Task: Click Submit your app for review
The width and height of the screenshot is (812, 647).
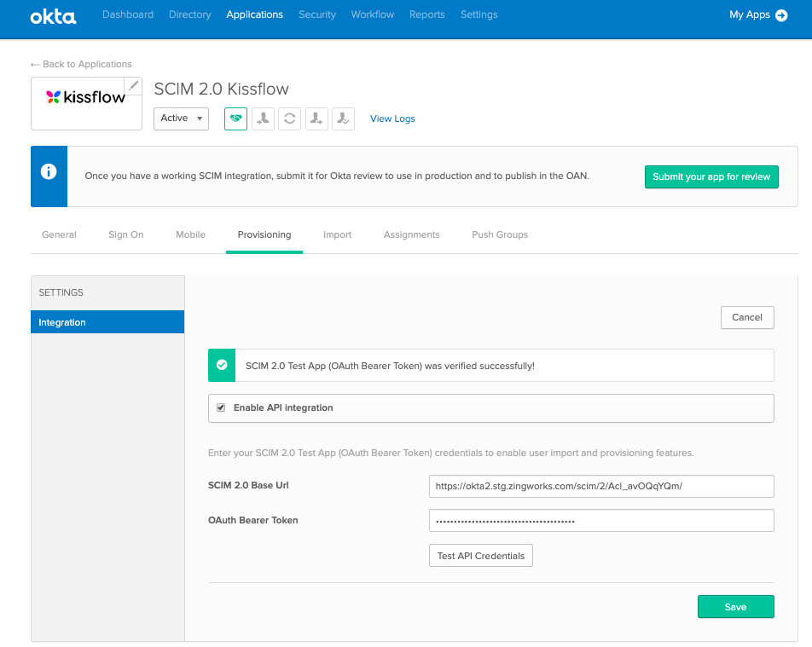Action: 711,177
